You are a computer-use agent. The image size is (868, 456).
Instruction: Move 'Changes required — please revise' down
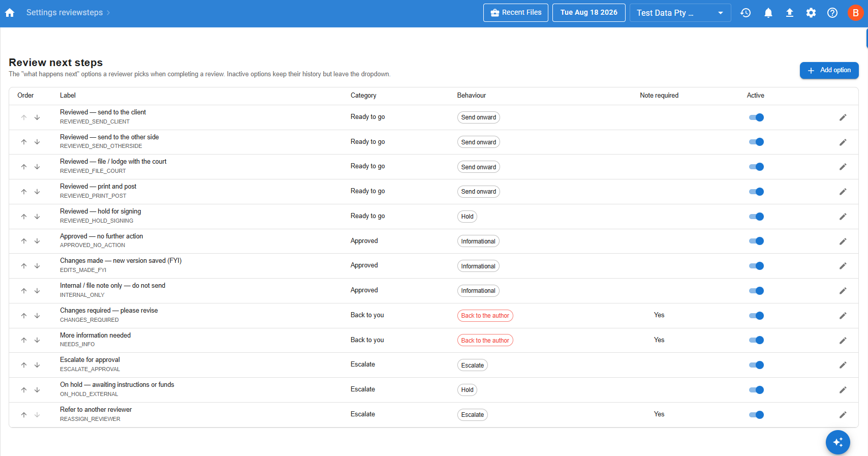click(x=37, y=316)
